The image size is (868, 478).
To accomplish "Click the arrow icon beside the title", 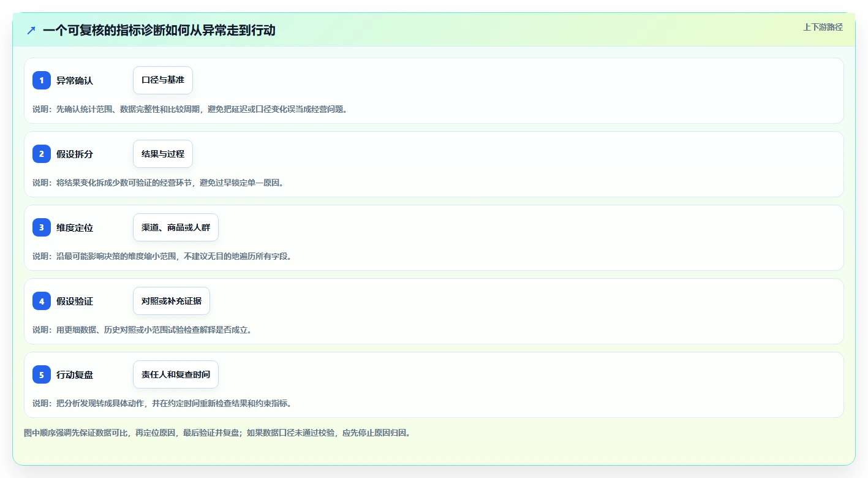I will click(x=31, y=30).
